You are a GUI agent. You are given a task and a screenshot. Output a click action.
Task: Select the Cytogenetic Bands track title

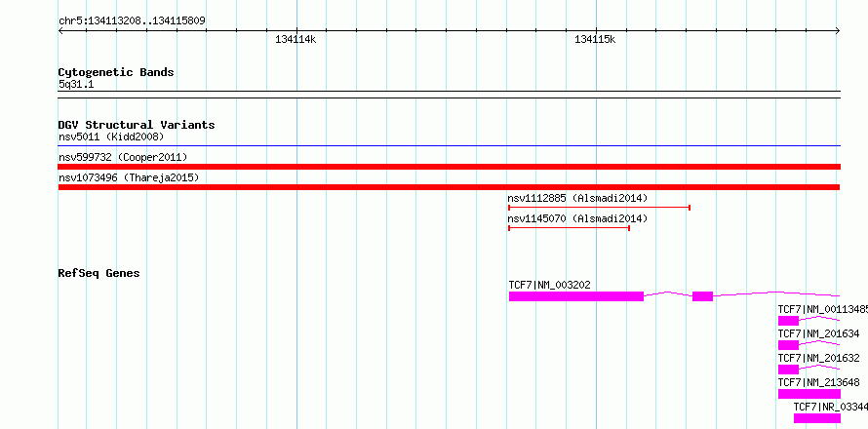(116, 72)
